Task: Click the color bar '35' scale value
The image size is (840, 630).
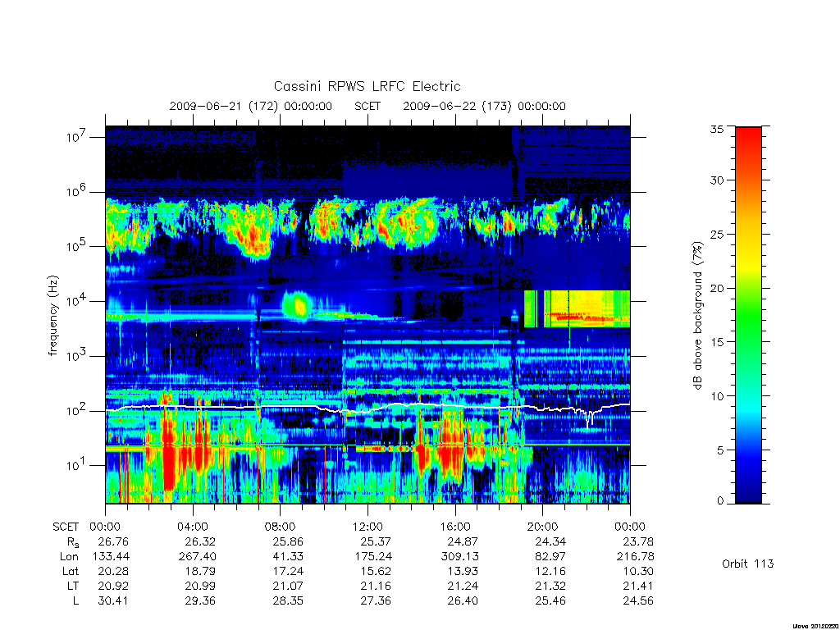Action: [716, 129]
